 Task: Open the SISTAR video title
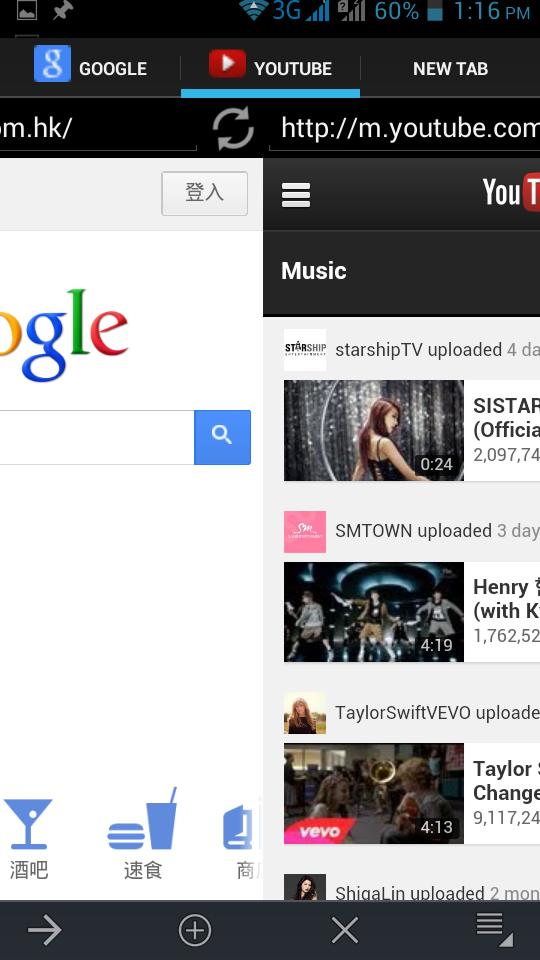tap(506, 418)
